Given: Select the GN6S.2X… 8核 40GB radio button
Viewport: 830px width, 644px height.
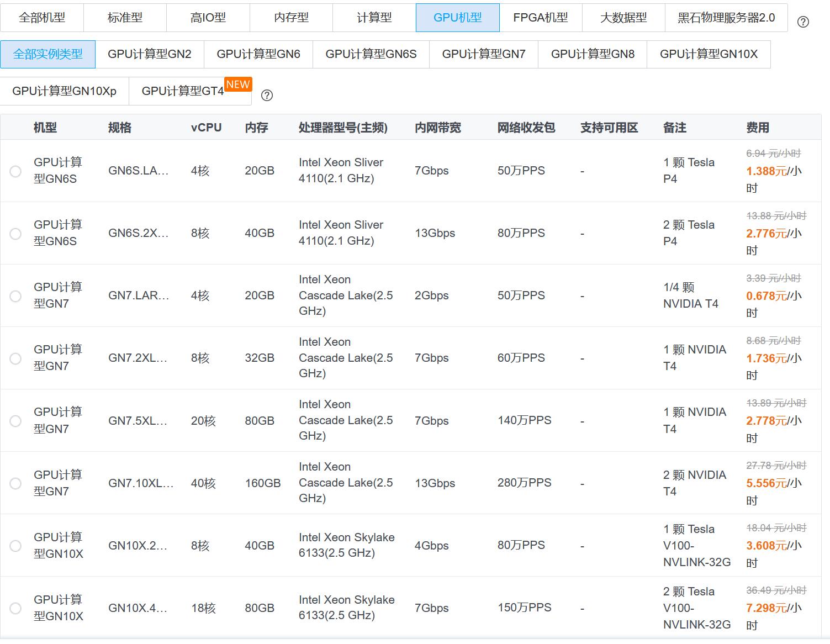Looking at the screenshot, I should pyautogui.click(x=15, y=234).
